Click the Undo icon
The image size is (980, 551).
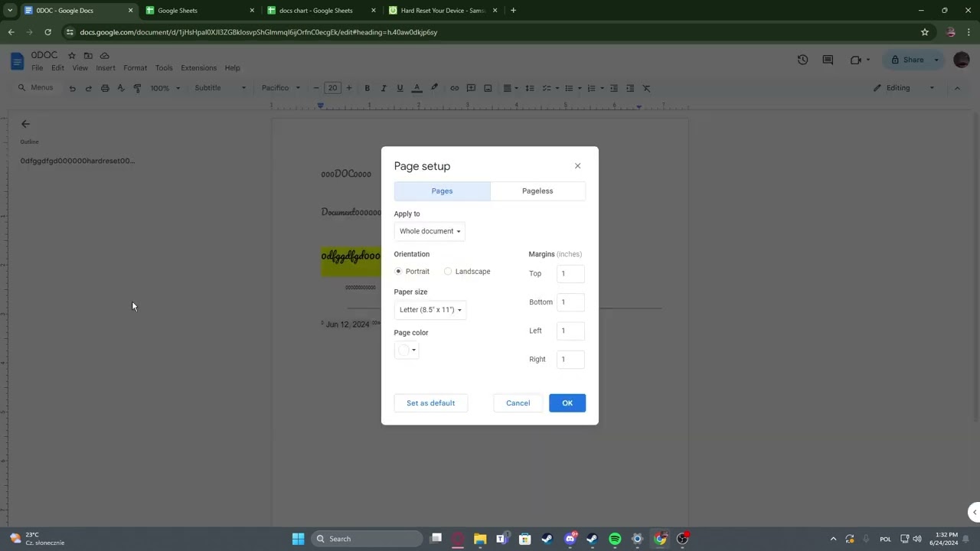coord(72,88)
